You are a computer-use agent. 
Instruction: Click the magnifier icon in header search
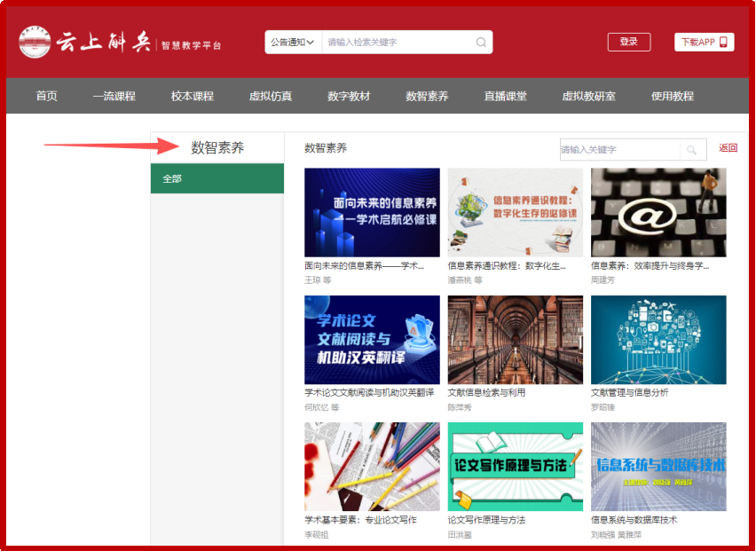point(481,42)
